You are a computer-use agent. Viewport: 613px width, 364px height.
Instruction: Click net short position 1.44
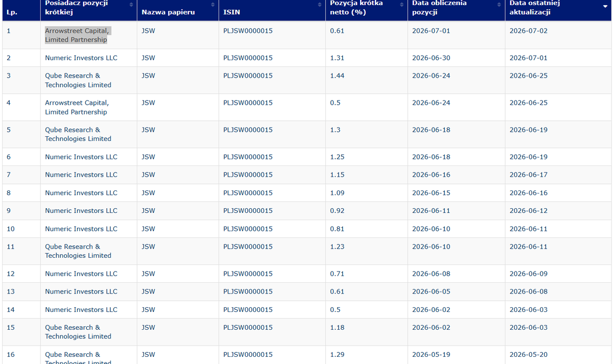tap(337, 76)
